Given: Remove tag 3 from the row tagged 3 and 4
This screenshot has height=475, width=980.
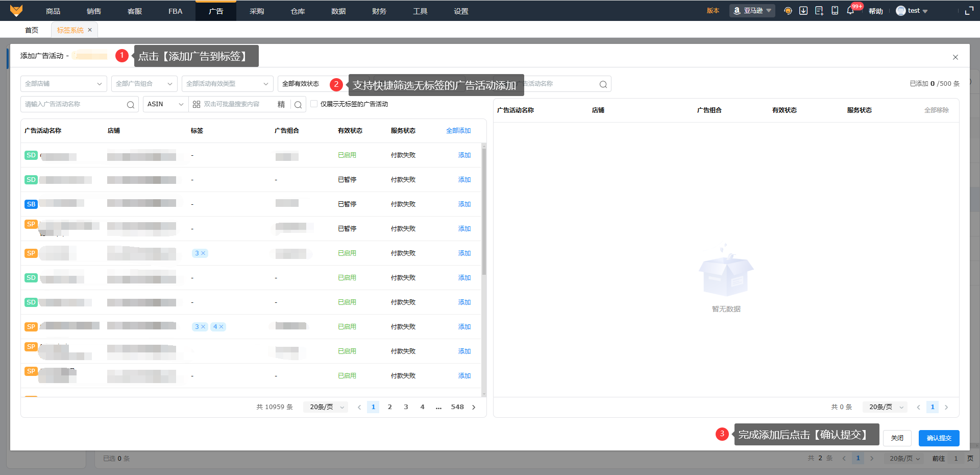Looking at the screenshot, I should click(x=203, y=327).
